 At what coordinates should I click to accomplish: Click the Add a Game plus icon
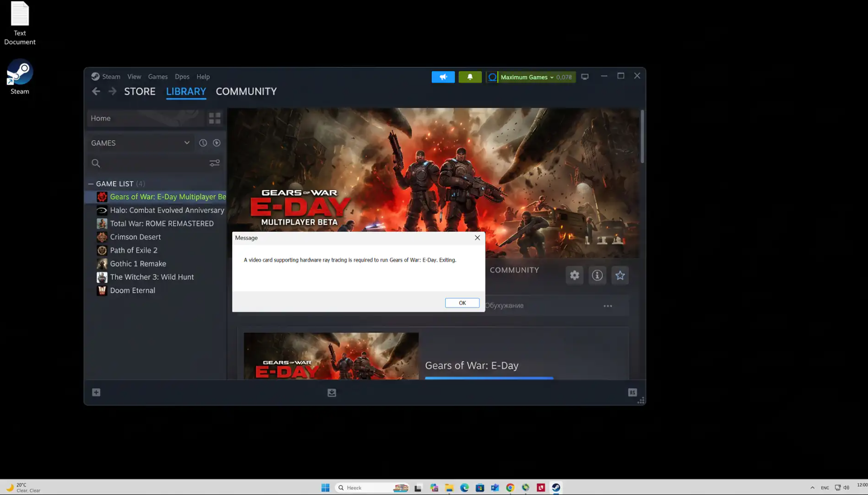tap(96, 392)
